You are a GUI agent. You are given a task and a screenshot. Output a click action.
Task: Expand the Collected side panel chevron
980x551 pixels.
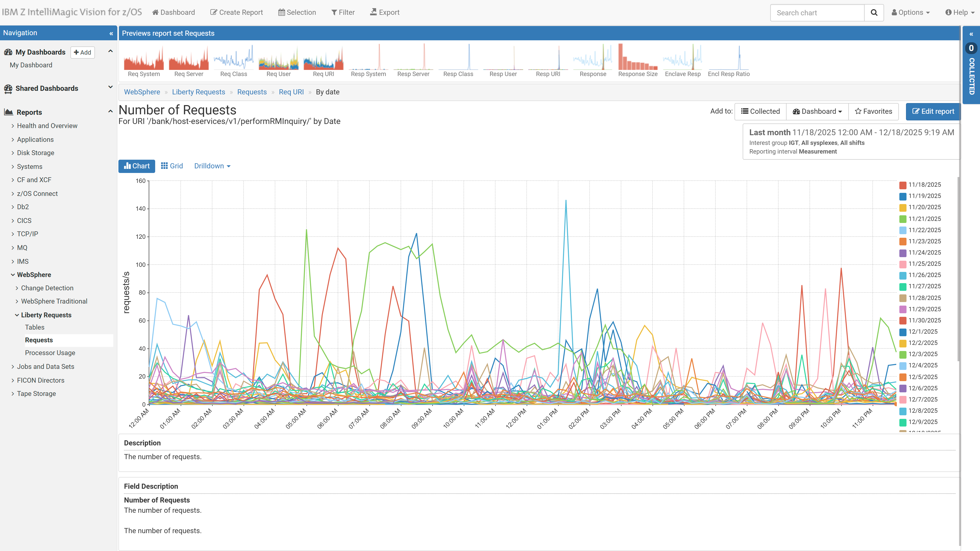[971, 34]
